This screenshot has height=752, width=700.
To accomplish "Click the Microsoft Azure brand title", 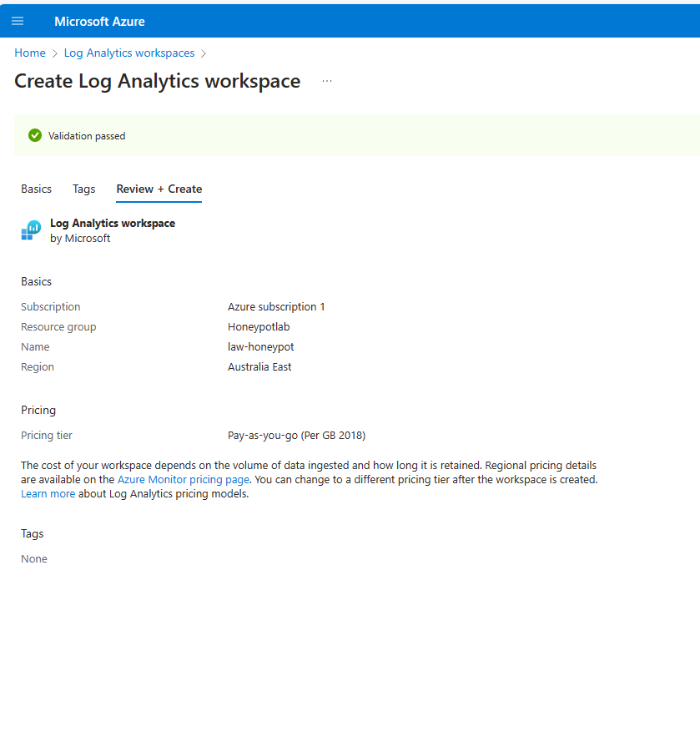I will [x=99, y=22].
